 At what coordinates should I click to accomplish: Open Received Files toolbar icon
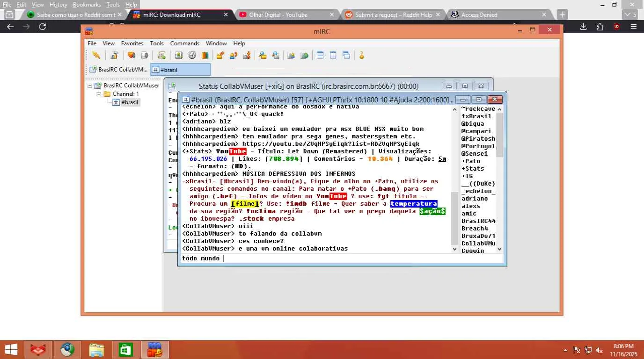tap(263, 55)
